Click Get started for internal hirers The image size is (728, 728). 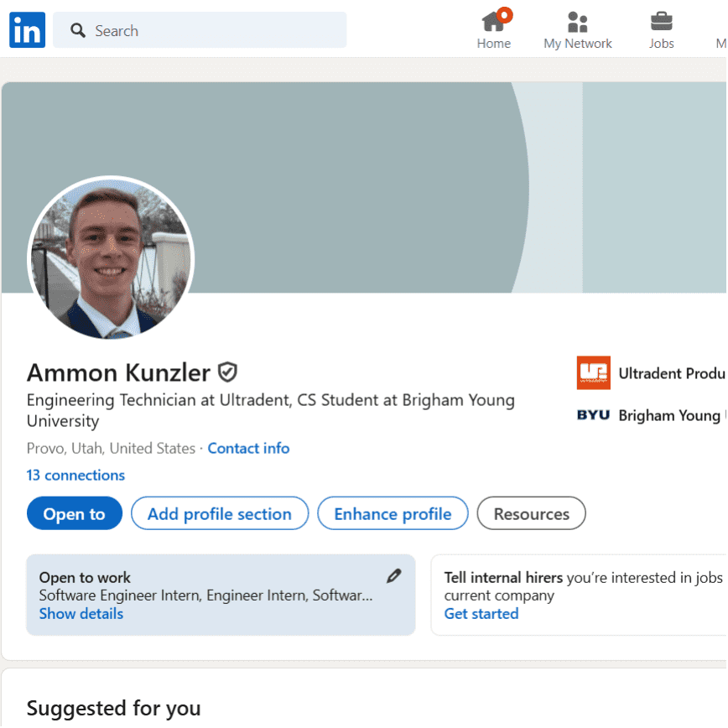pyautogui.click(x=481, y=614)
